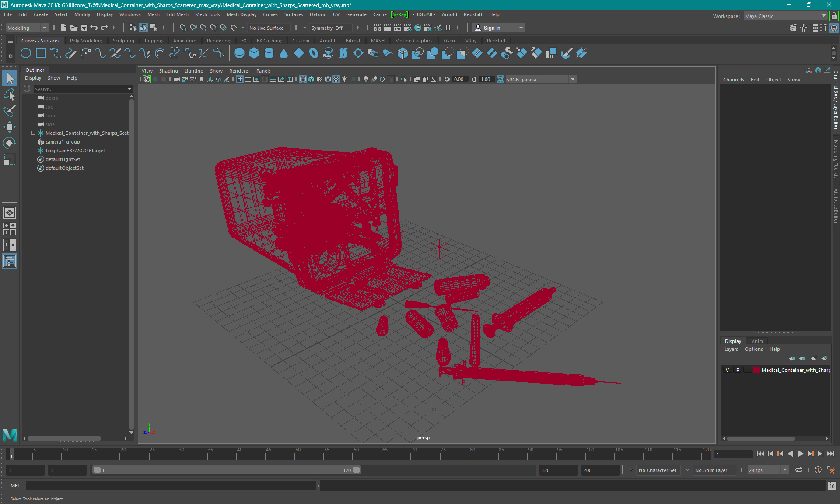Activate the Paint selection tool
The width and height of the screenshot is (840, 504).
coord(10,111)
